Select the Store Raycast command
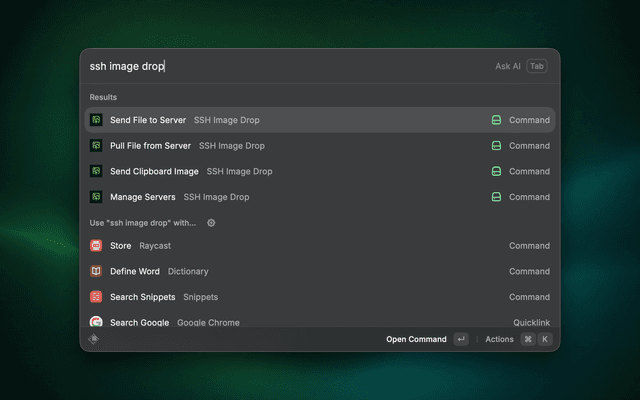Viewport: 640px width, 400px height. tap(320, 246)
